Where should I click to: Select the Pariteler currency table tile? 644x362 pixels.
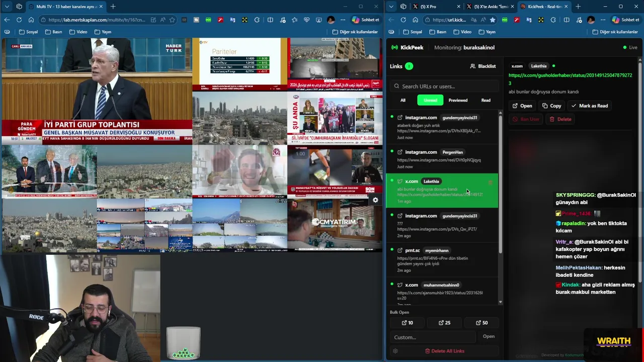(239, 64)
